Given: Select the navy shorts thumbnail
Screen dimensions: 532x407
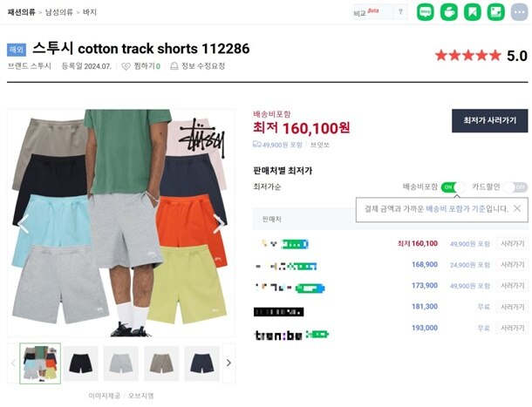Looking at the screenshot, I should [x=201, y=363].
